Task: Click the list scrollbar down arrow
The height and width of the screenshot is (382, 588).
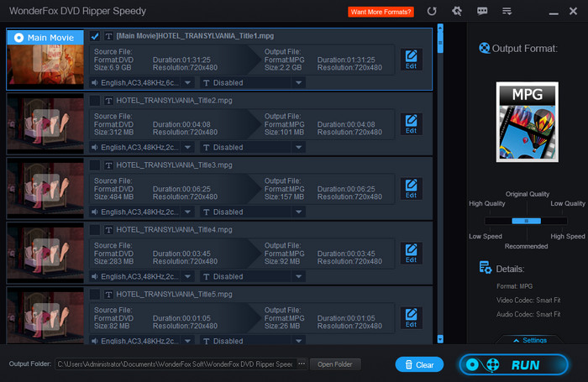Action: coord(440,339)
